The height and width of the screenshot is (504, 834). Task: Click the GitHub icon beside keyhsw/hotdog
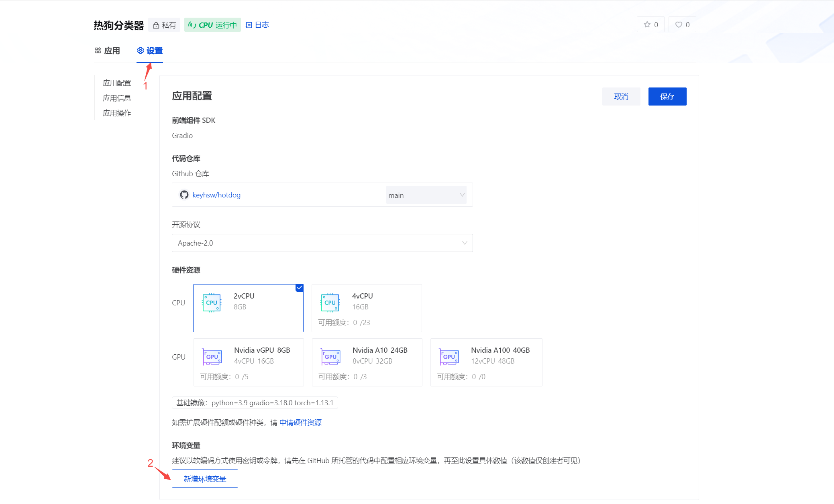coord(184,195)
